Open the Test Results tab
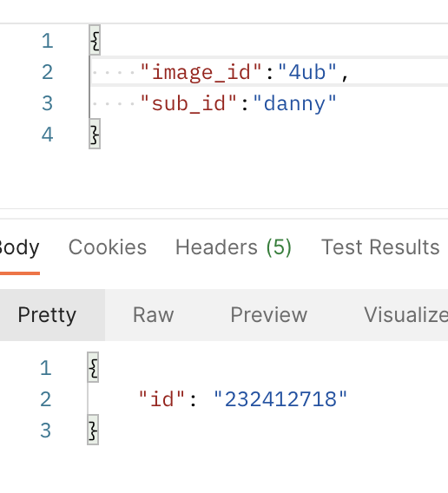 click(380, 247)
